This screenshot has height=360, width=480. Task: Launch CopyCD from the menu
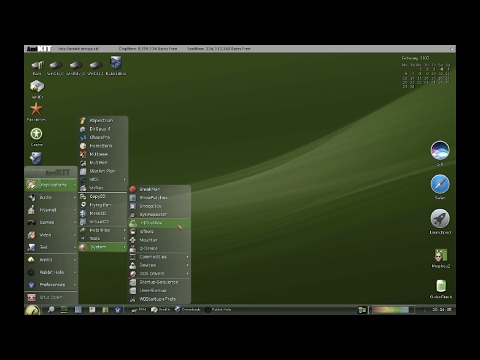pos(103,197)
